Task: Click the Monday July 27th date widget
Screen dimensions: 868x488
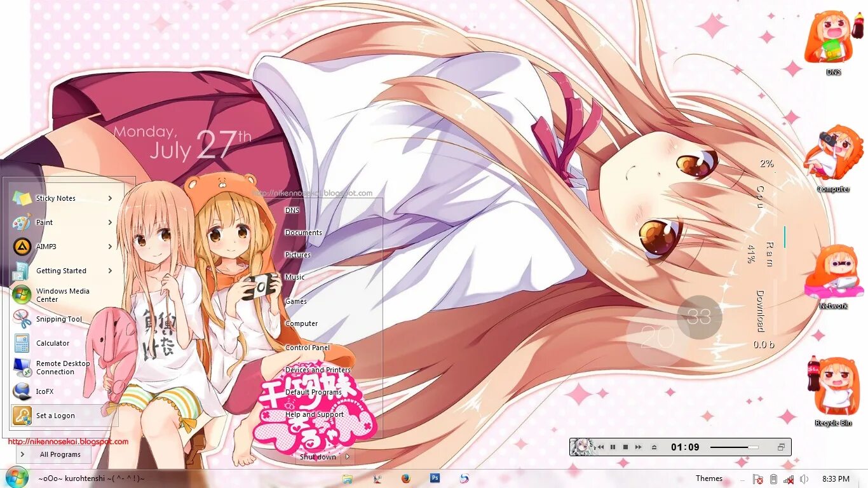Action: (182, 143)
